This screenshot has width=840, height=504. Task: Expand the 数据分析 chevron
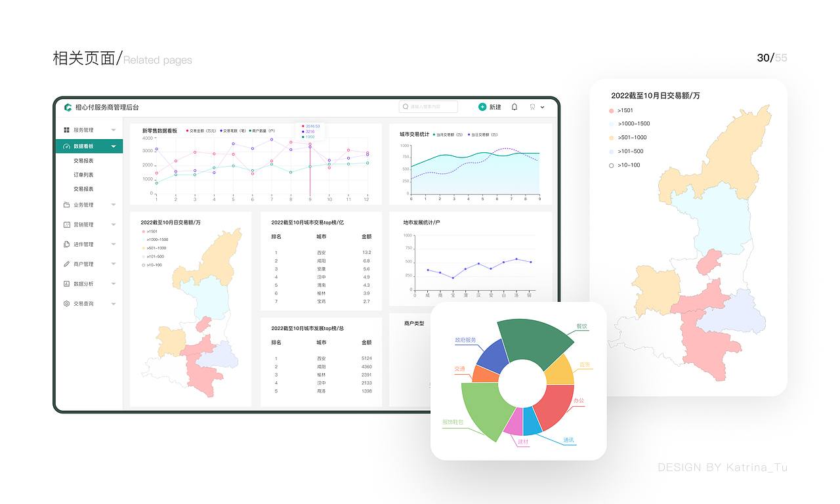pos(114,283)
